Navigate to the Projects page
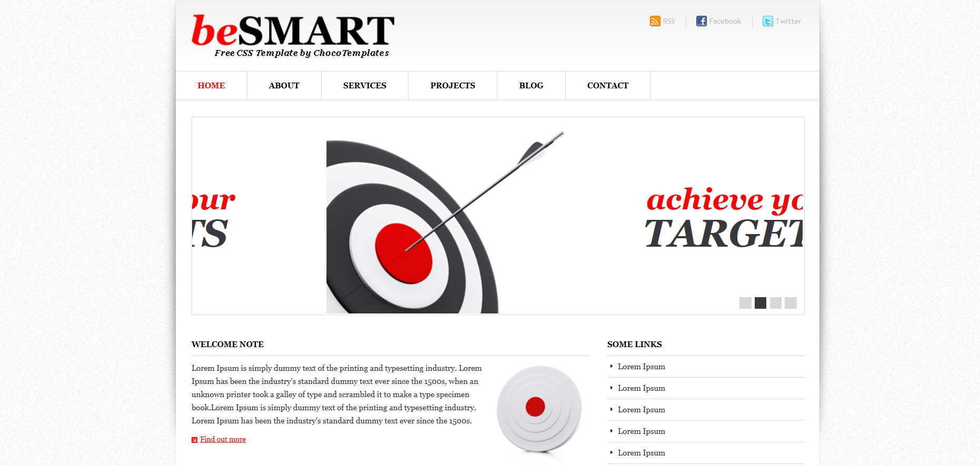The width and height of the screenshot is (980, 466). coord(452,86)
